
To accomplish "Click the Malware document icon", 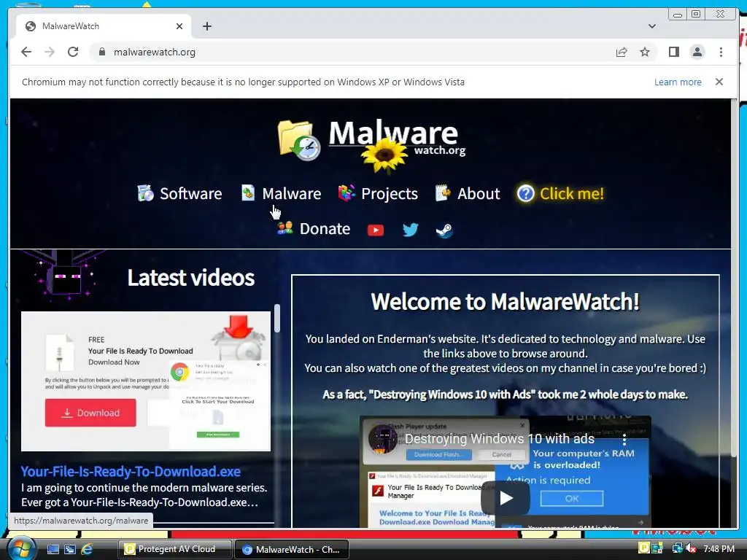I will pos(248,192).
